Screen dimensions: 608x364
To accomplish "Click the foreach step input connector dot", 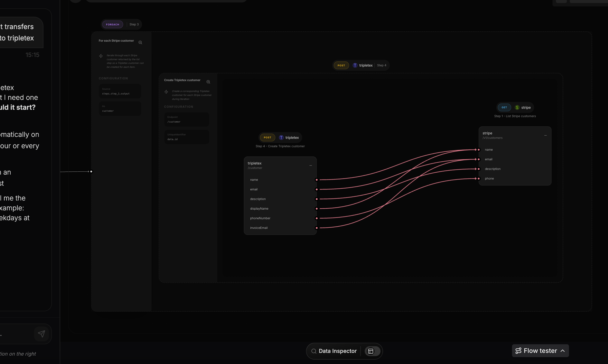I will pos(91,171).
